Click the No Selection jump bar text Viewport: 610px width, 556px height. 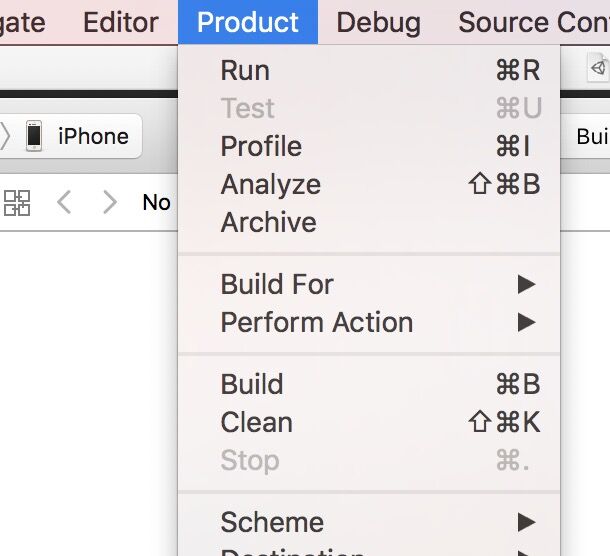coord(156,203)
